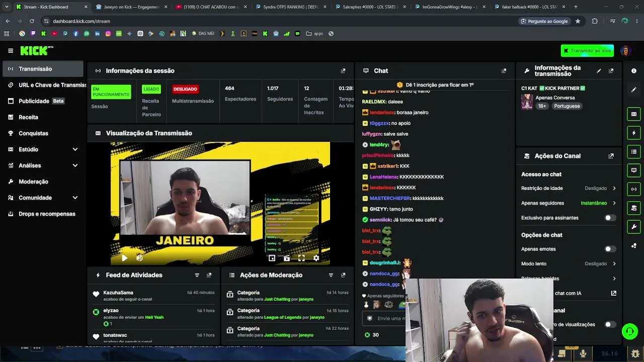
Task: Filter the Feed de Atividades list
Action: tap(197, 275)
